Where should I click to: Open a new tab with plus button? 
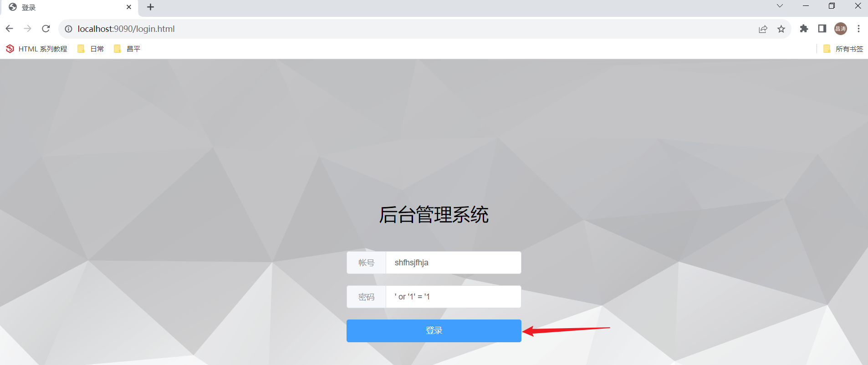coord(151,7)
